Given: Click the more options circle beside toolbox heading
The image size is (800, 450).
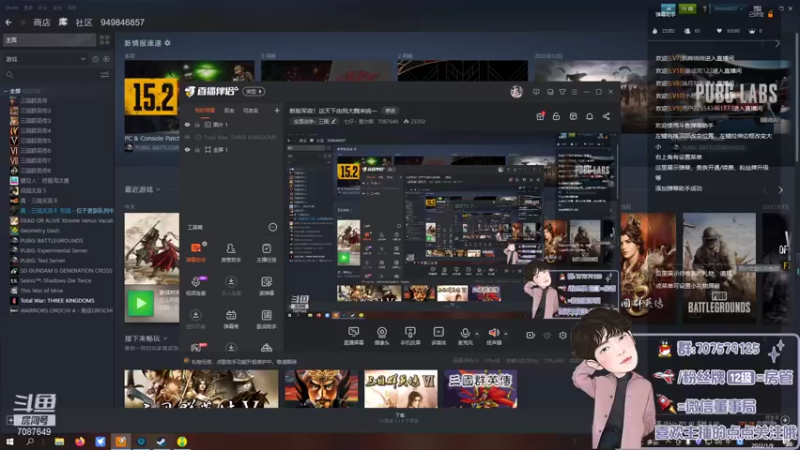Looking at the screenshot, I should (273, 227).
